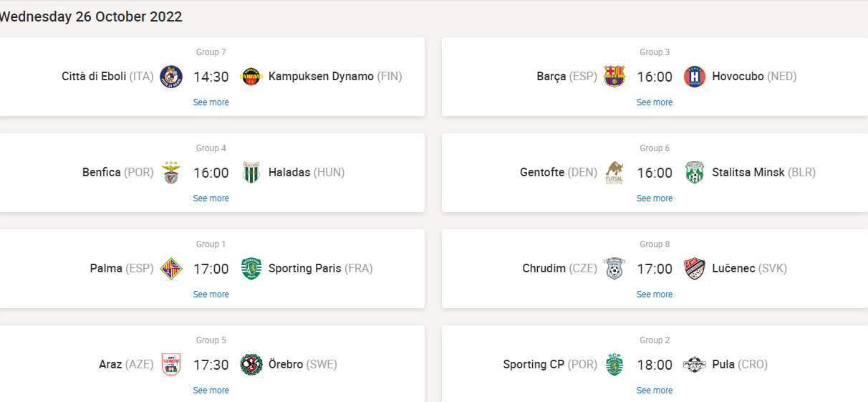Click the Sporting Paris green crest
Image resolution: width=868 pixels, height=402 pixels.
point(251,269)
